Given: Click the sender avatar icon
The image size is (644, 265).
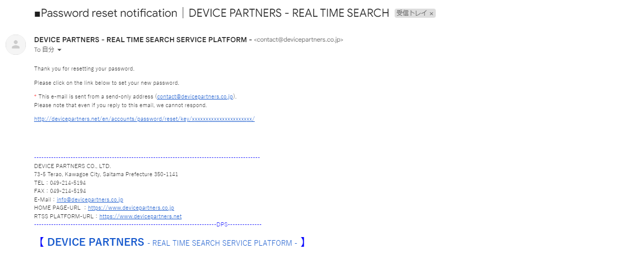Looking at the screenshot, I should [x=16, y=45].
